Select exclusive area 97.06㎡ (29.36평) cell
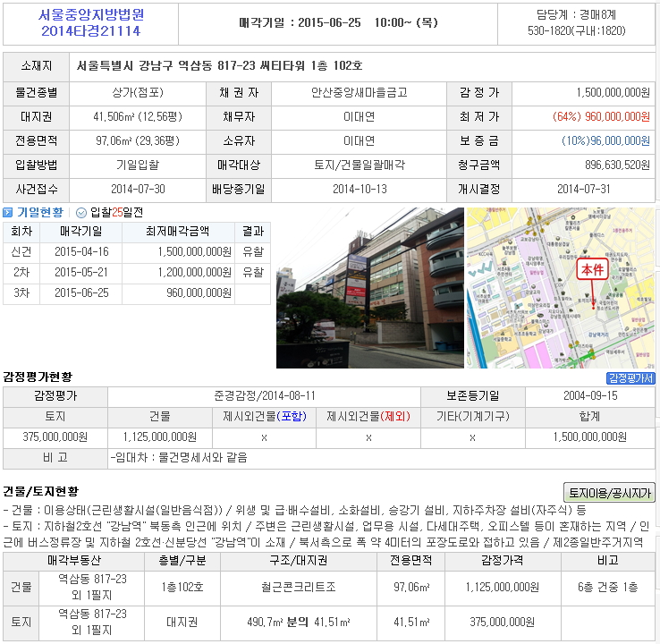Screen dimensions: 660x644 tap(138, 141)
